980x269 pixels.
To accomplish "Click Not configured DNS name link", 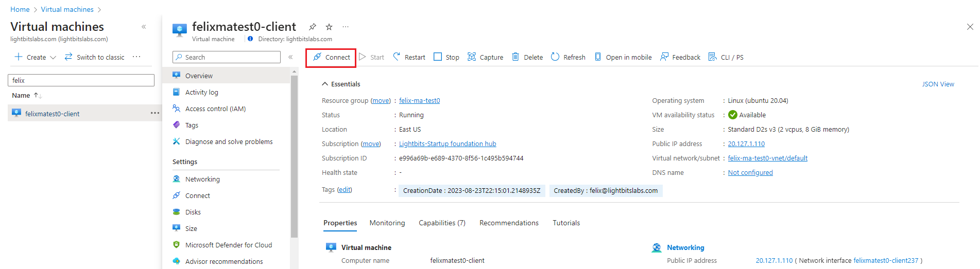I will (750, 172).
